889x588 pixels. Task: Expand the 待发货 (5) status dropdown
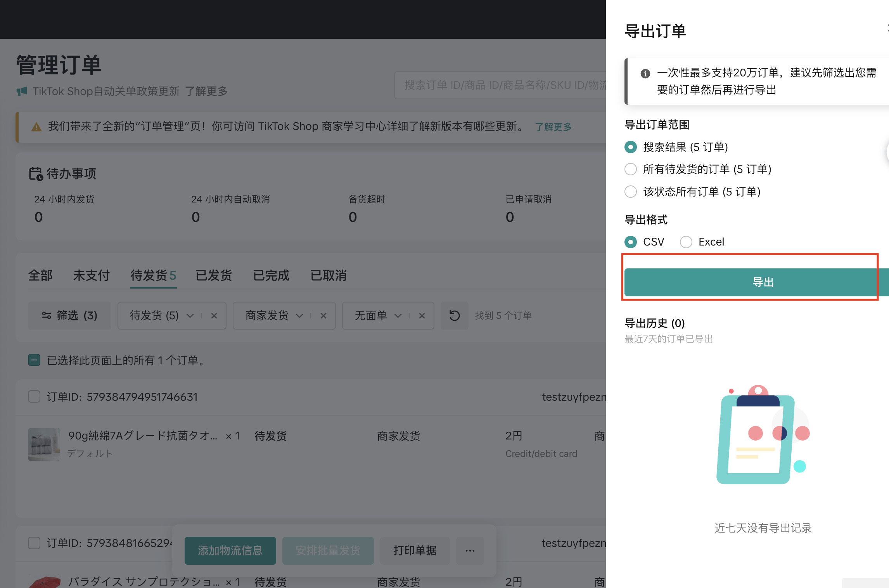190,316
